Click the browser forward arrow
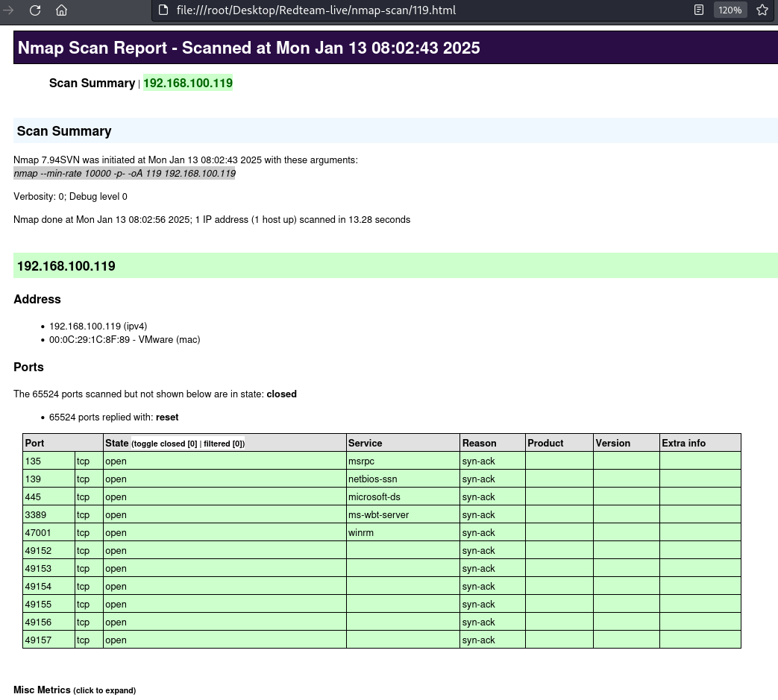This screenshot has height=700, width=778. tap(9, 10)
